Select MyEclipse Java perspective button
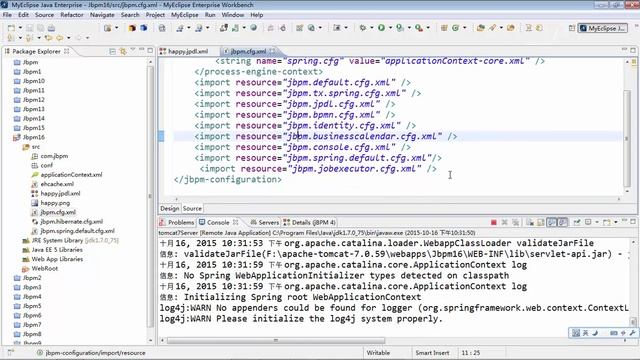Screen dimensions: 640x360 (603, 28)
